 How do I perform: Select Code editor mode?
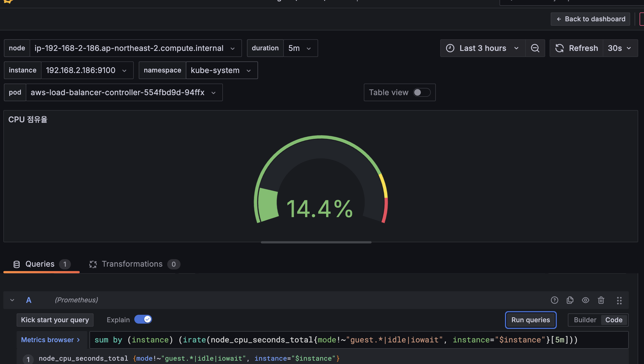614,320
